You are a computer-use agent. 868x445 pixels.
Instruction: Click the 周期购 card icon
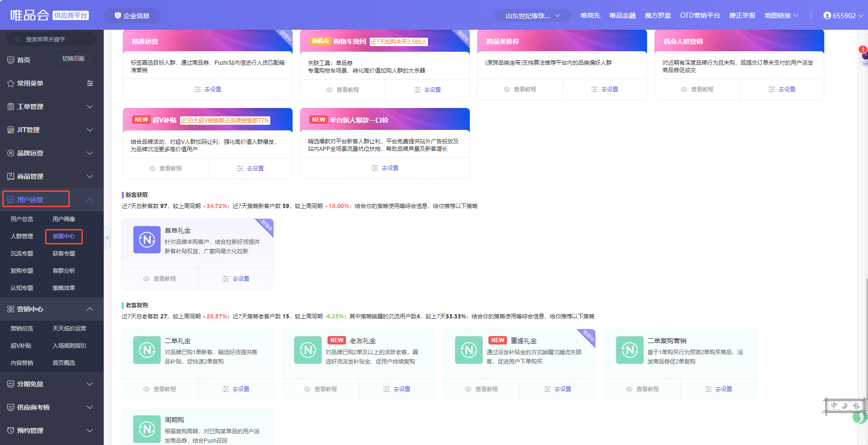pyautogui.click(x=147, y=429)
